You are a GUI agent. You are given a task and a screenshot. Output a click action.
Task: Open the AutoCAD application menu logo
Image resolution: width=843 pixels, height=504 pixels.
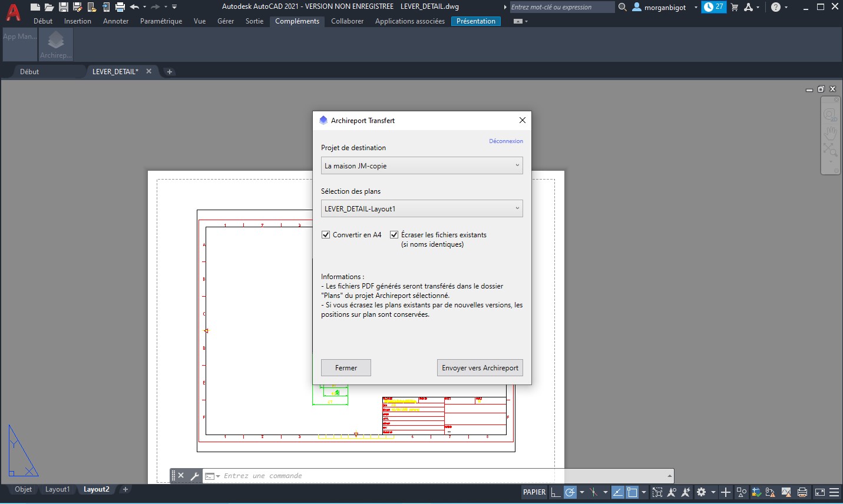[x=13, y=12]
